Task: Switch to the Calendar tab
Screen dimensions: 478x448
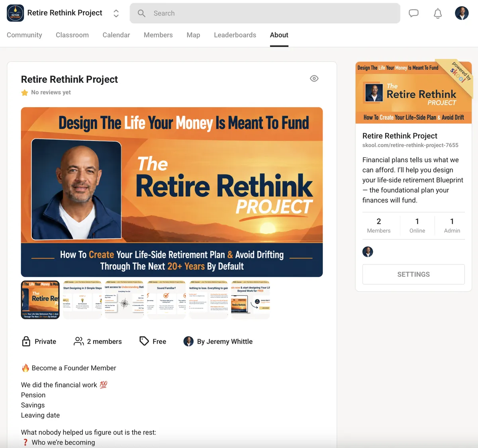Action: click(x=116, y=35)
